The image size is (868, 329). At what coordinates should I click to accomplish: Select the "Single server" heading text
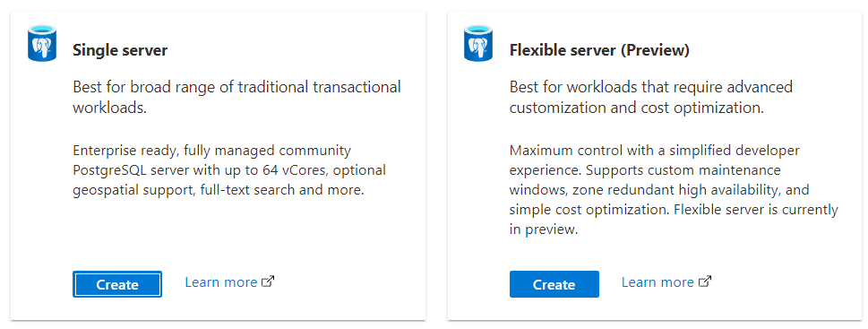click(x=120, y=50)
